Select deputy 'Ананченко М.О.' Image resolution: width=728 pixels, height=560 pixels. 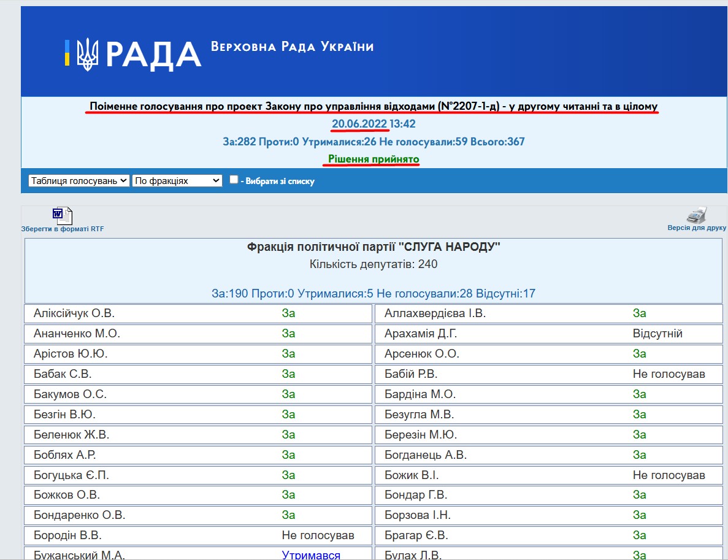click(x=77, y=334)
